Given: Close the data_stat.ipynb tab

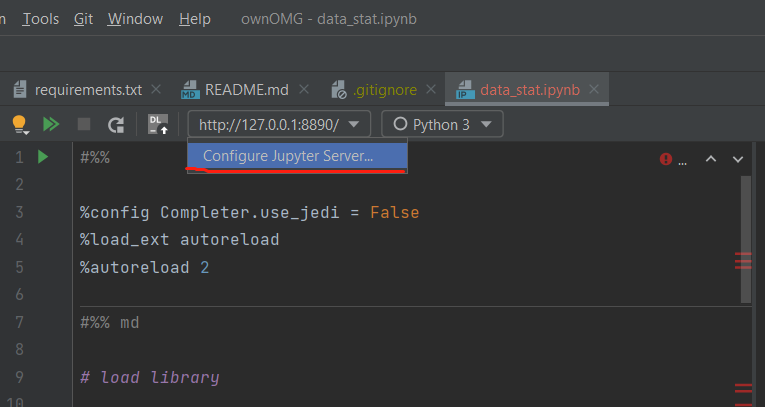Looking at the screenshot, I should [594, 89].
